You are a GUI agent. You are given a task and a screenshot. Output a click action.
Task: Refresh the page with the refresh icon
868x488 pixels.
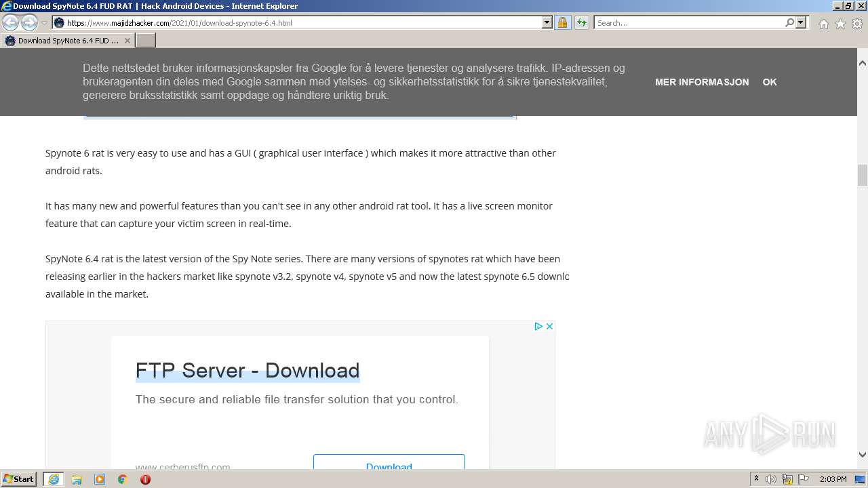click(x=582, y=22)
